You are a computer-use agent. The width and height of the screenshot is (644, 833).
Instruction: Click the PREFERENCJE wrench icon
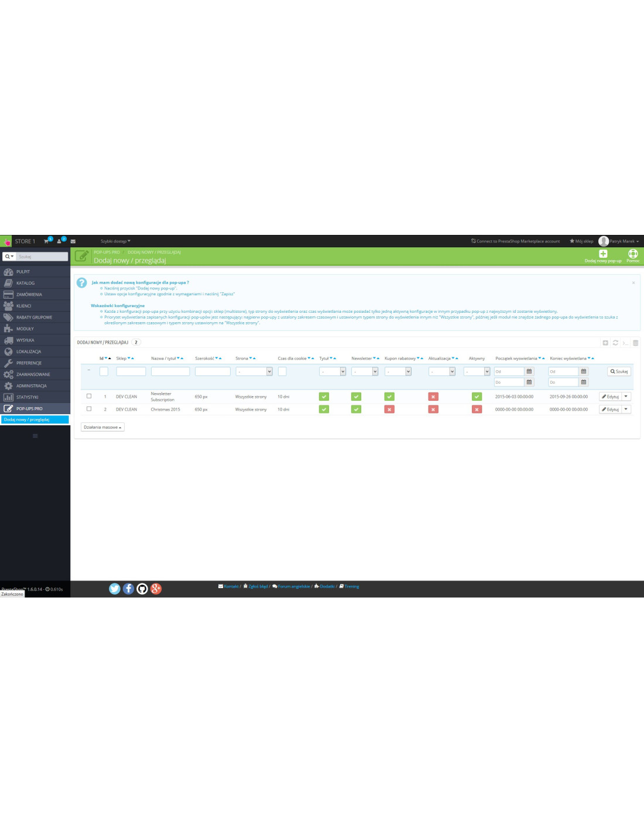[8, 363]
